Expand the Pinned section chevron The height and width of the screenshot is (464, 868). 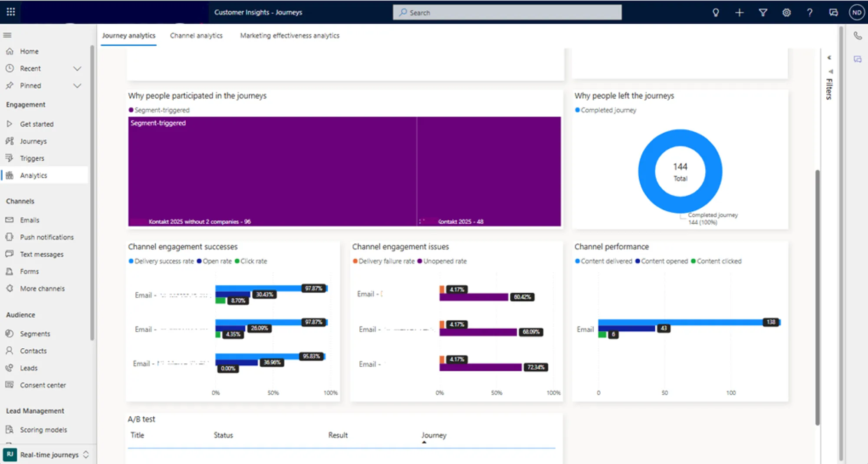pos(77,86)
